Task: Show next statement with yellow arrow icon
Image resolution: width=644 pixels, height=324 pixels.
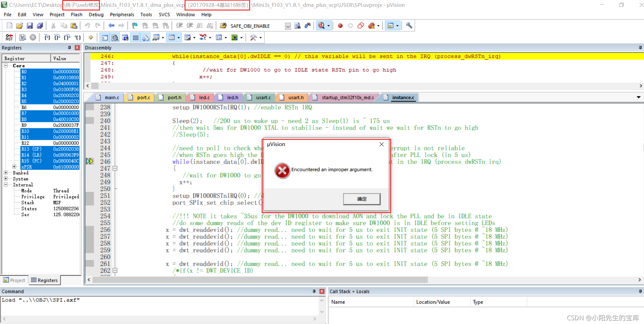Action: (91, 37)
